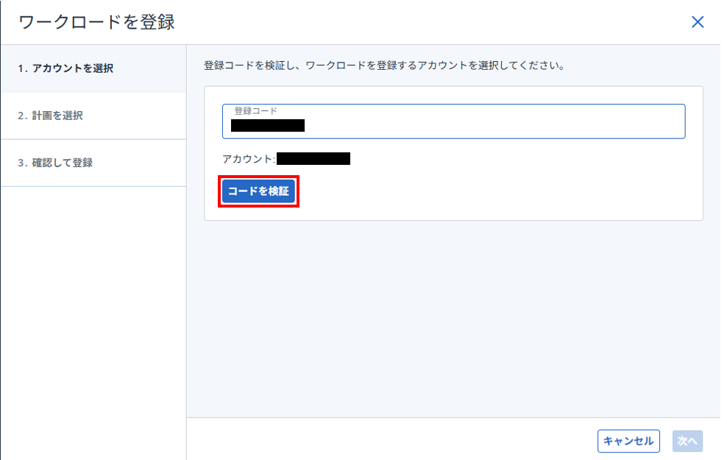Click the number 2 beside 計画を選択

pyautogui.click(x=21, y=116)
